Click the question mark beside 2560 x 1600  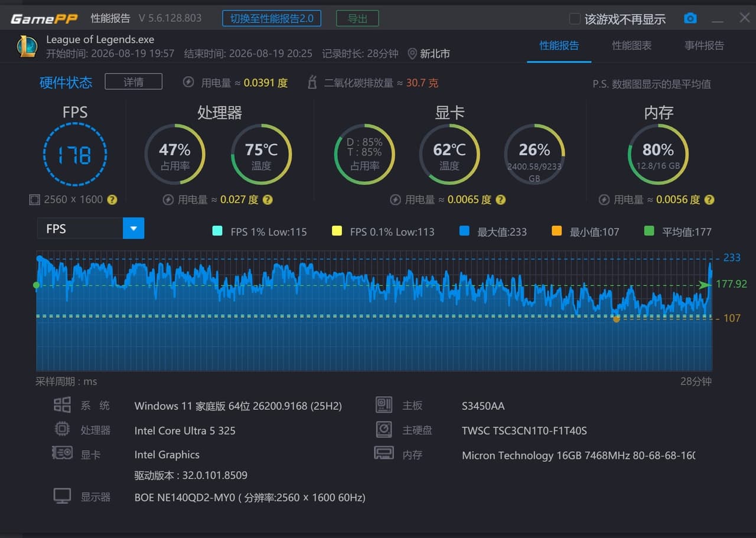pyautogui.click(x=112, y=200)
